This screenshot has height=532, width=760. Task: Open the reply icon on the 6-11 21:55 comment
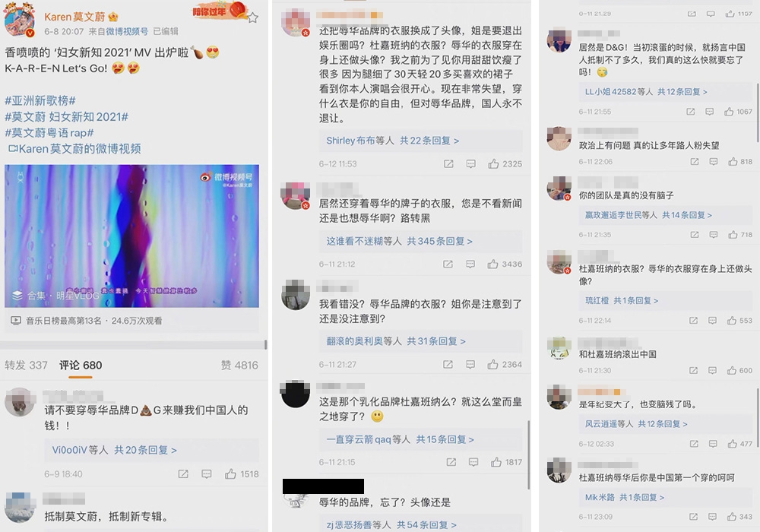(x=709, y=112)
